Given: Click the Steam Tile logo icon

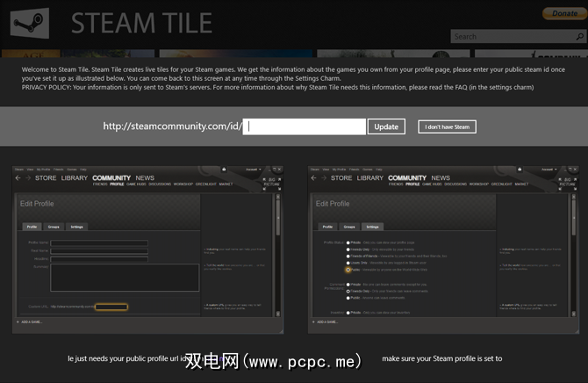Looking at the screenshot, I should [30, 23].
